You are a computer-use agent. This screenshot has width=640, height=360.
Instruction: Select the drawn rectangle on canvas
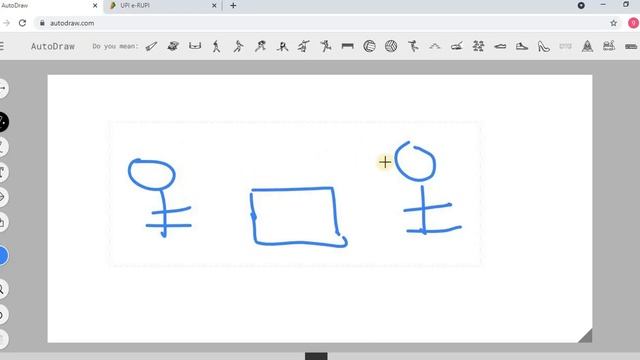(x=298, y=217)
